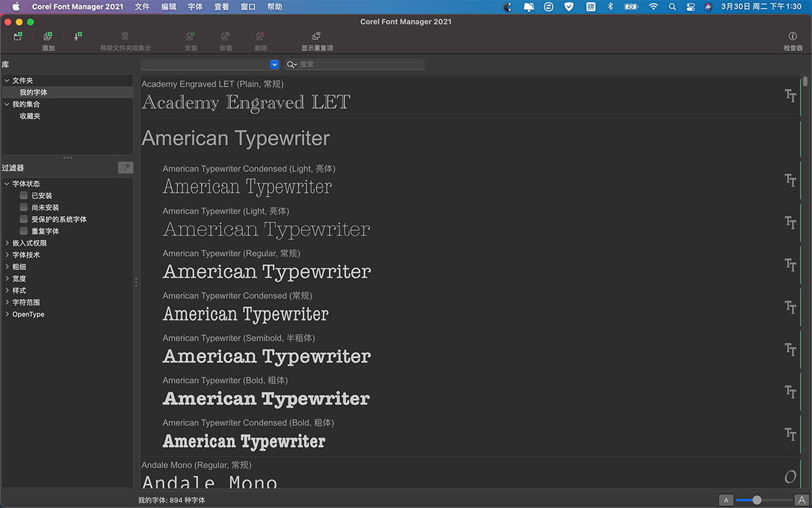
Task: Click the 删除 delete font icon
Action: [260, 36]
